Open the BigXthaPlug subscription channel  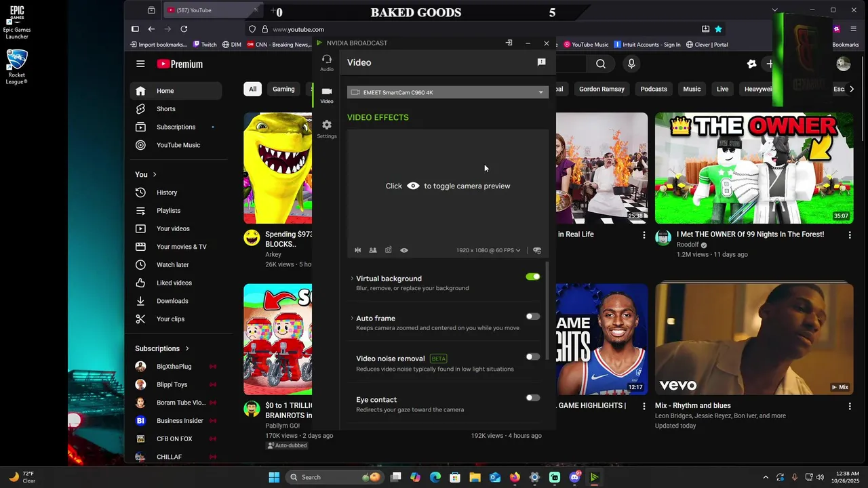pos(176,367)
